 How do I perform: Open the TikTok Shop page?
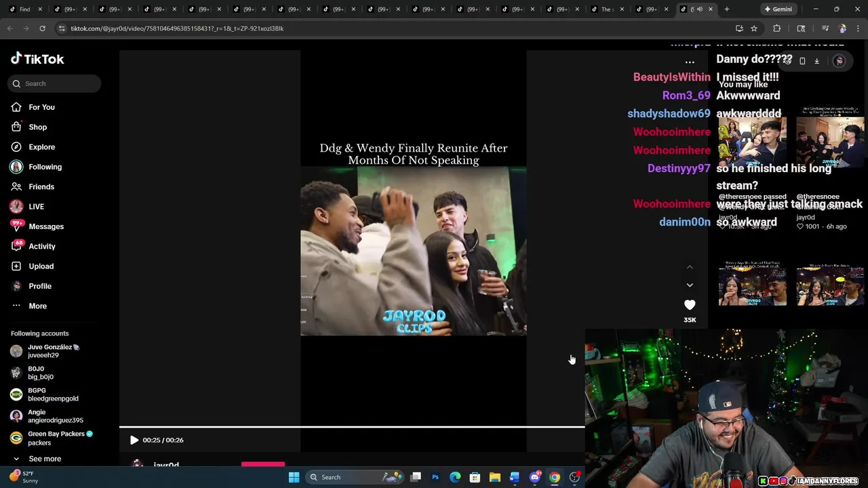28,127
